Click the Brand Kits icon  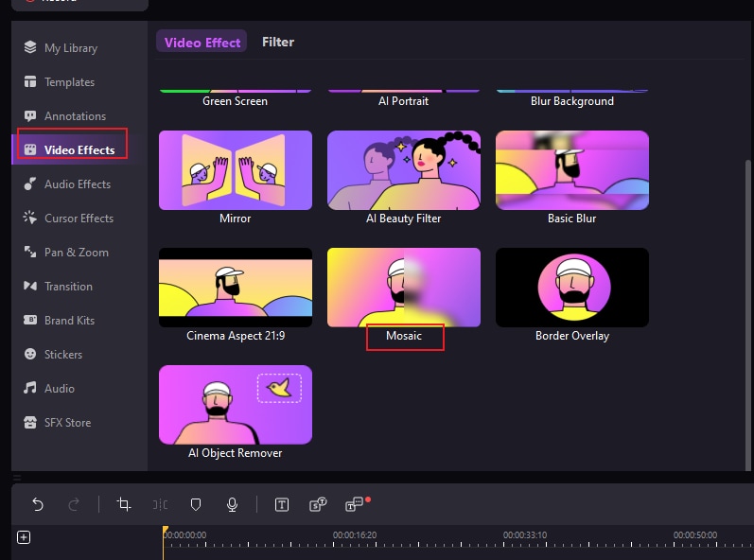pos(30,320)
